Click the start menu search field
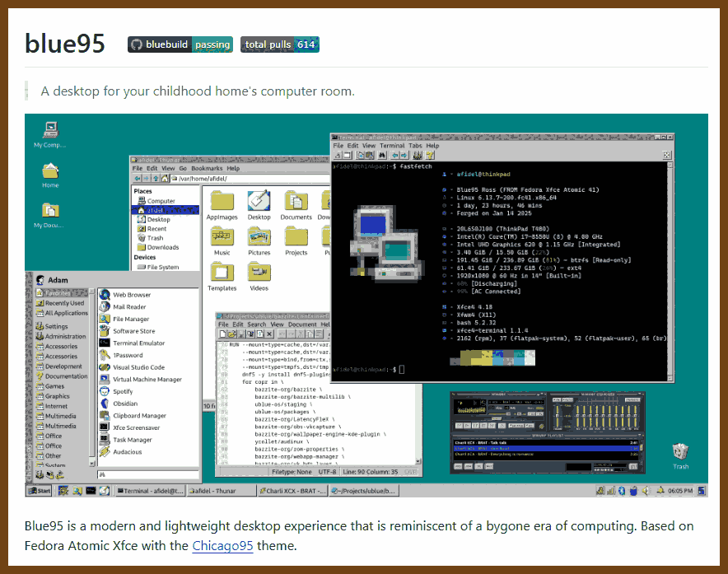Screen dimensions: 728x574 point(148,474)
